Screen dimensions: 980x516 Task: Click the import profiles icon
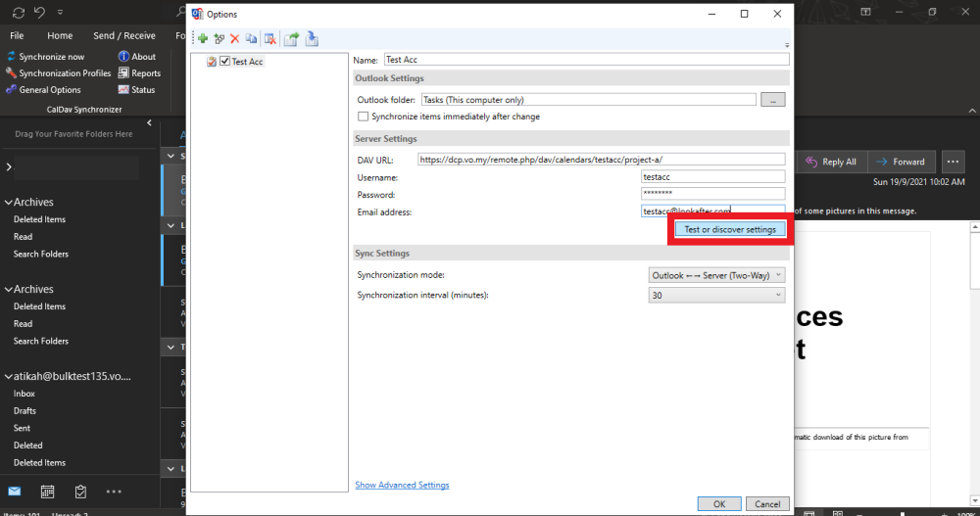point(312,39)
